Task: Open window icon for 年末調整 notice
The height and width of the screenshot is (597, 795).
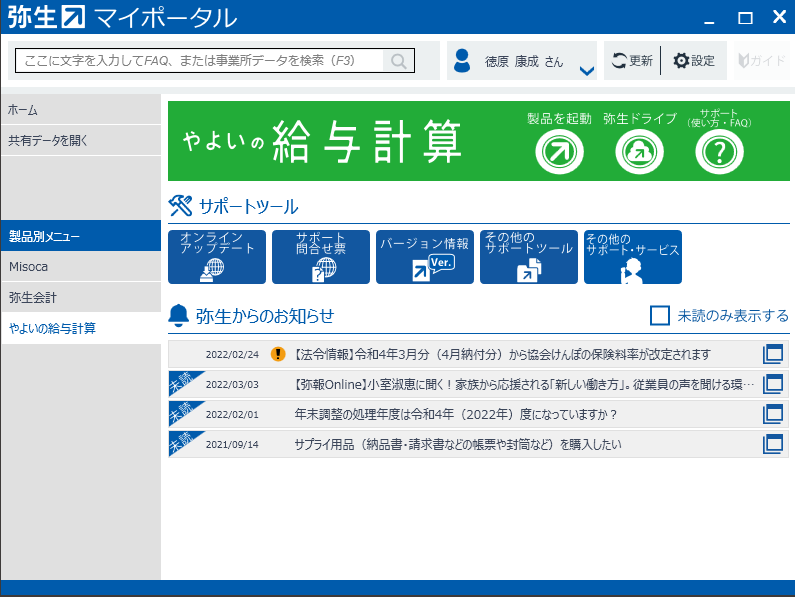Action: [x=773, y=414]
